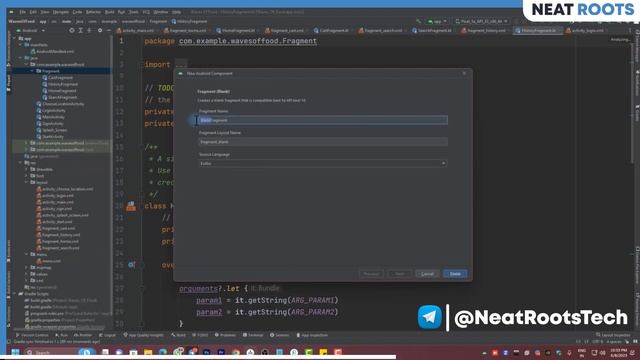Click the Windows Start button
Screen dimensions: 640x360
click(15, 352)
